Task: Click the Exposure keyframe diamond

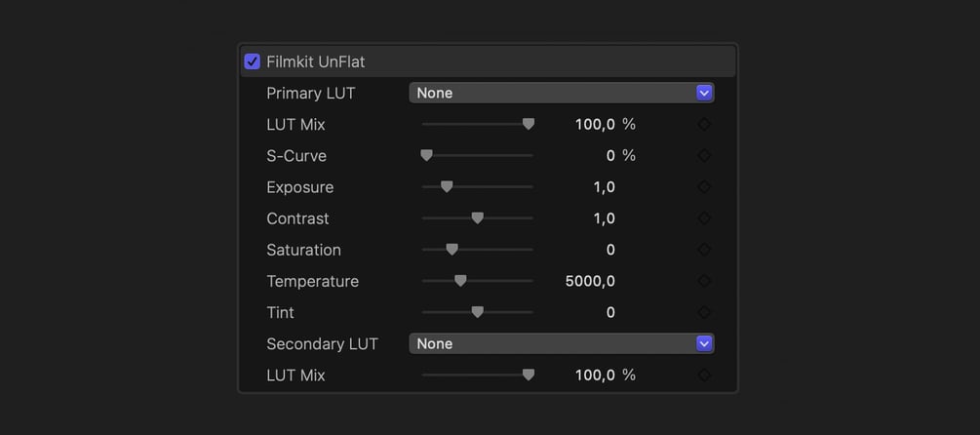Action: (x=704, y=187)
